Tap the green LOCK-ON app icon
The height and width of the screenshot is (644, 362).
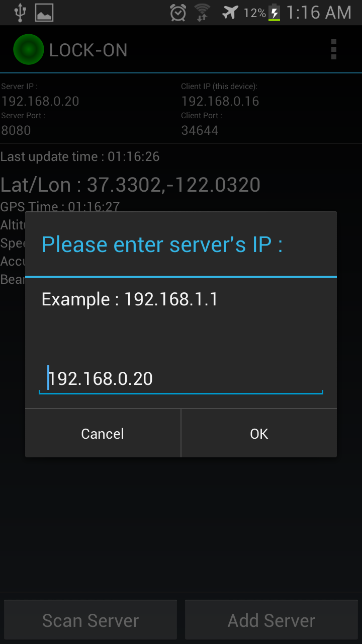pyautogui.click(x=29, y=49)
